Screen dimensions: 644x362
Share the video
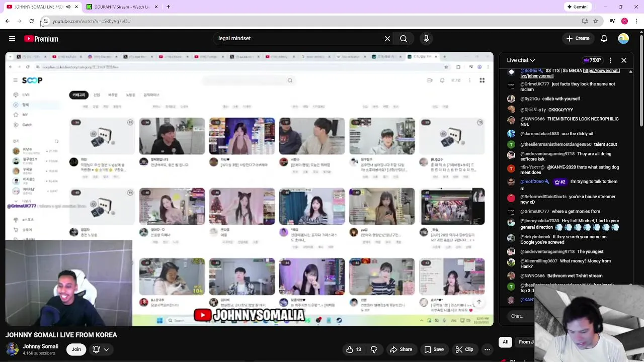(401, 349)
